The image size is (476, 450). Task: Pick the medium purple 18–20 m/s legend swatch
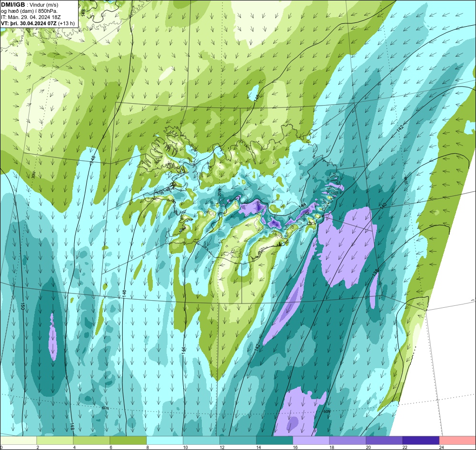[347, 440]
